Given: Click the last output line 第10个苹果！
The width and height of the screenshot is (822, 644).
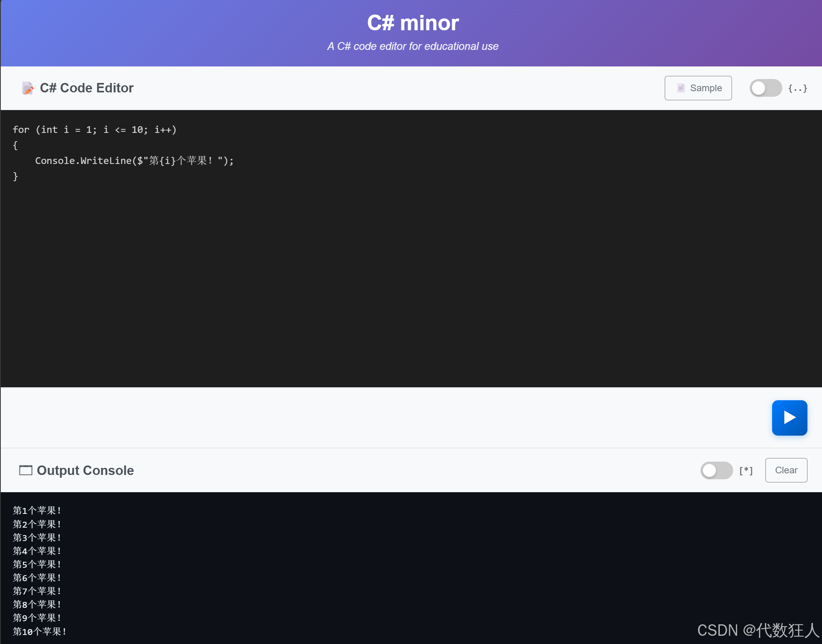Looking at the screenshot, I should point(39,632).
